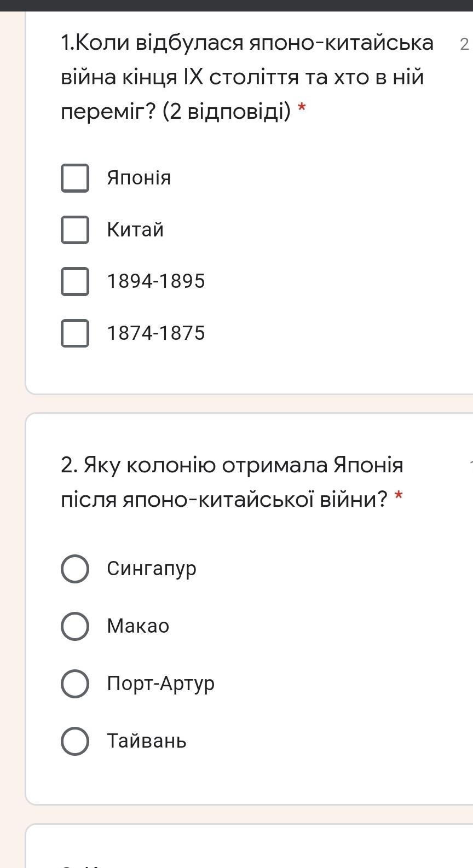The width and height of the screenshot is (473, 868).
Task: Select the "Сингапур" radio button
Action: (x=75, y=569)
